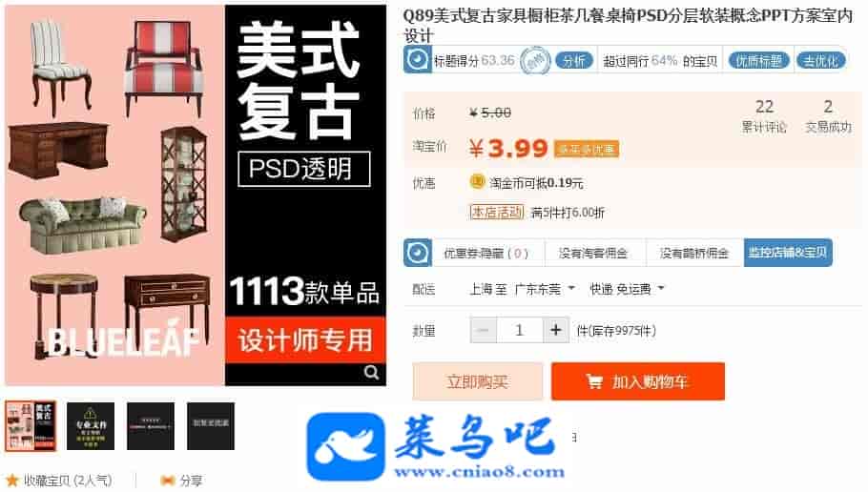Click the quantity input field
Viewport: 868px width, 492px height.
coord(519,331)
